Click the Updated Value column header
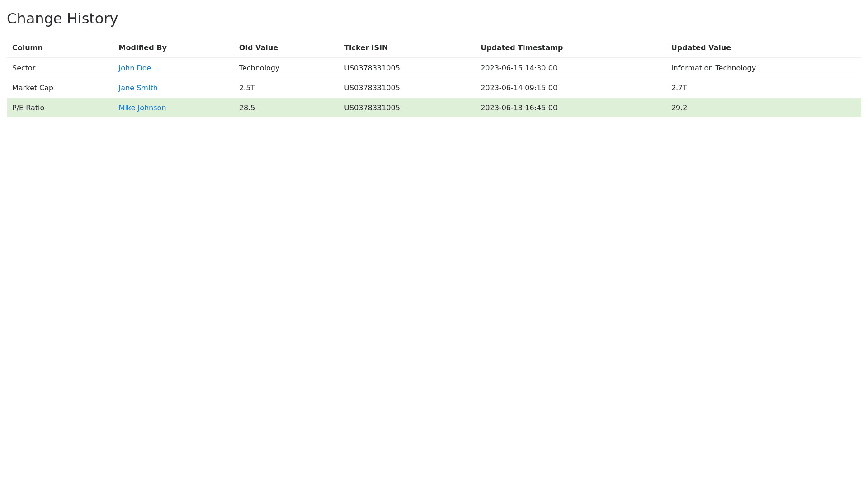Image resolution: width=868 pixels, height=488 pixels. [x=701, y=48]
